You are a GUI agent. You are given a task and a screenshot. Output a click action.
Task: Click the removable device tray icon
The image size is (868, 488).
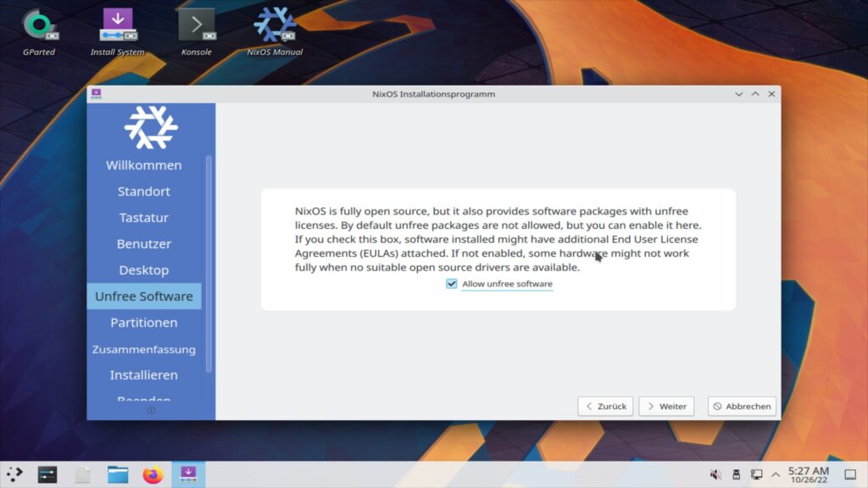pyautogui.click(x=737, y=474)
